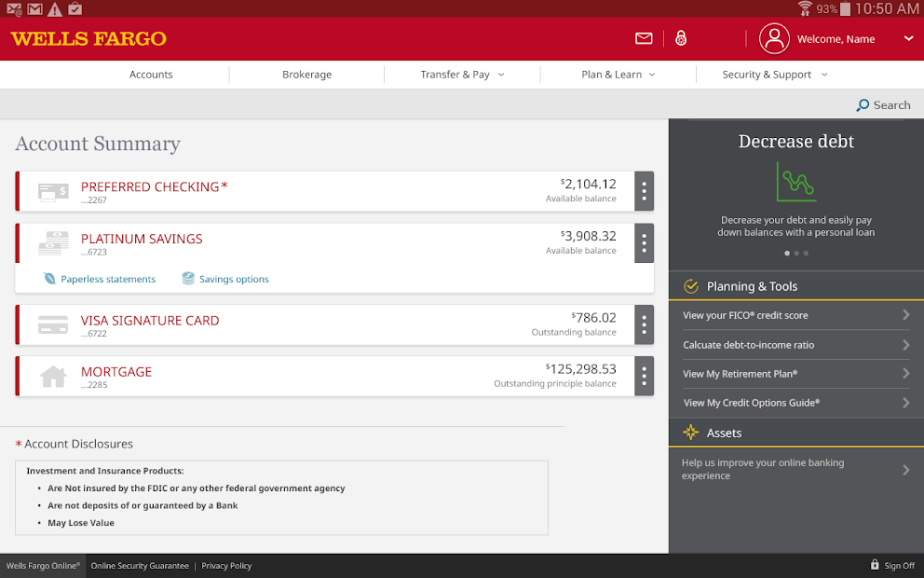The width and height of the screenshot is (924, 578).
Task: Expand the Transfer & Pay menu arrow
Action: (x=501, y=75)
